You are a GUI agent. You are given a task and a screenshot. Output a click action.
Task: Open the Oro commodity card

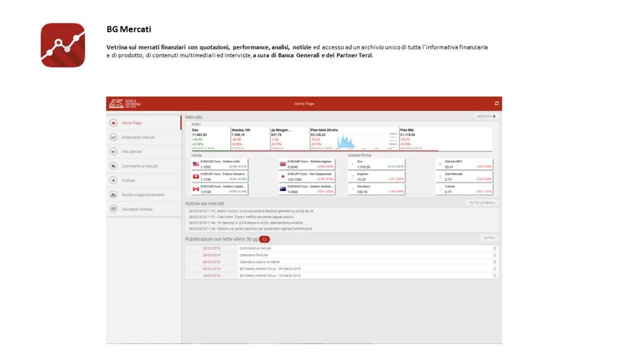pos(377,164)
